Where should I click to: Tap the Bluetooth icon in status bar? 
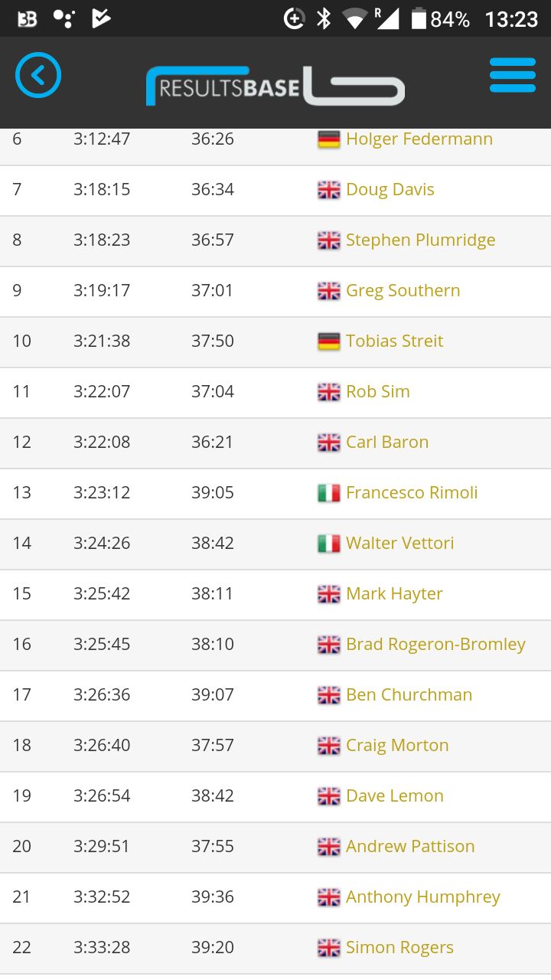tap(324, 19)
